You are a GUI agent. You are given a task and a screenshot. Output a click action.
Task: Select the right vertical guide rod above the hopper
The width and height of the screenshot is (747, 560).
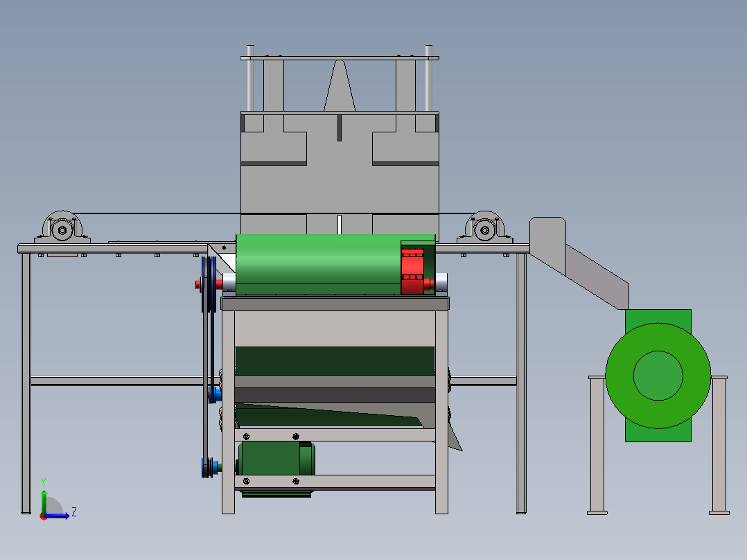pos(428,78)
